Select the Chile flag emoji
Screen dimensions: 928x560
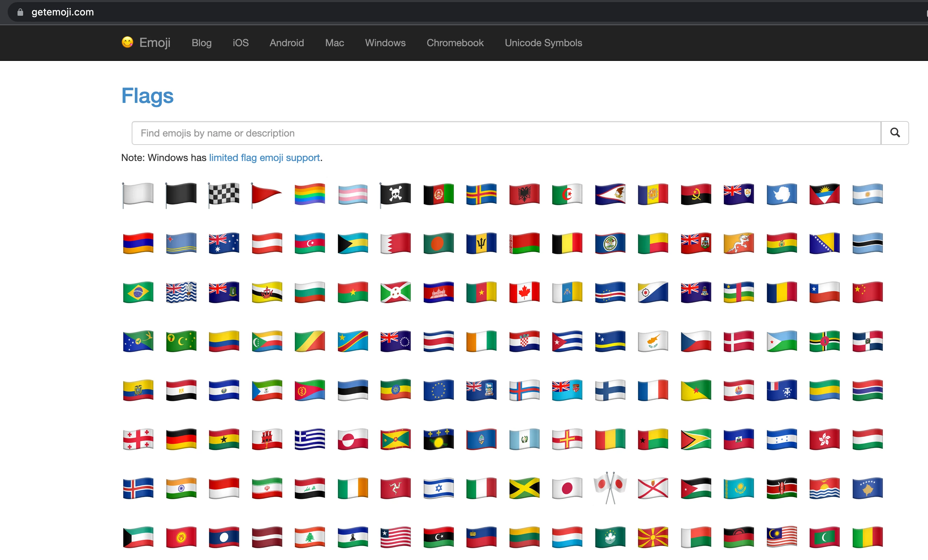(x=825, y=292)
